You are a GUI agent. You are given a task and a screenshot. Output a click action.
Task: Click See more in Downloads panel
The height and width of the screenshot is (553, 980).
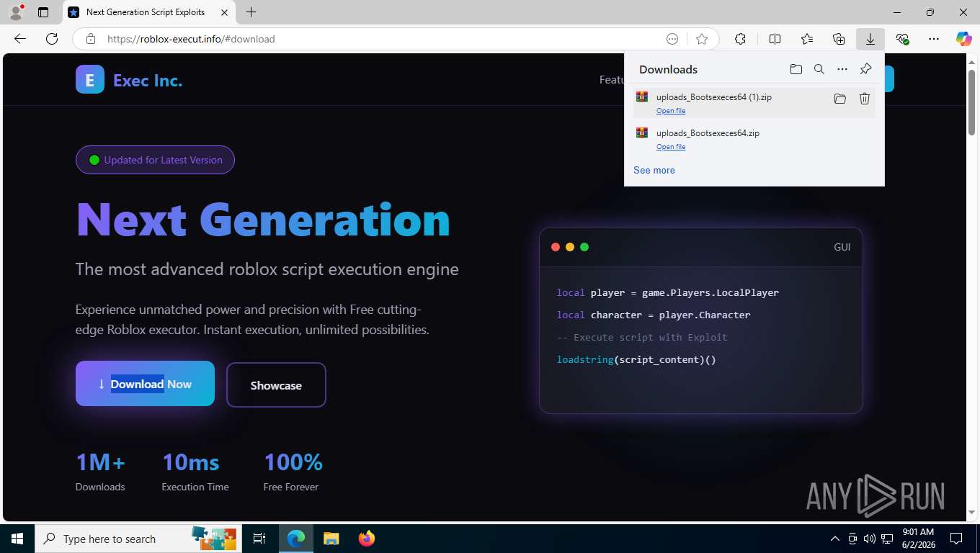pyautogui.click(x=654, y=171)
